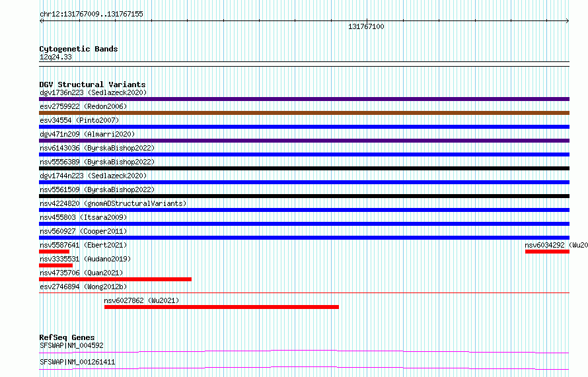
Task: Click the right arrowhead of the ruler
Action: point(568,21)
